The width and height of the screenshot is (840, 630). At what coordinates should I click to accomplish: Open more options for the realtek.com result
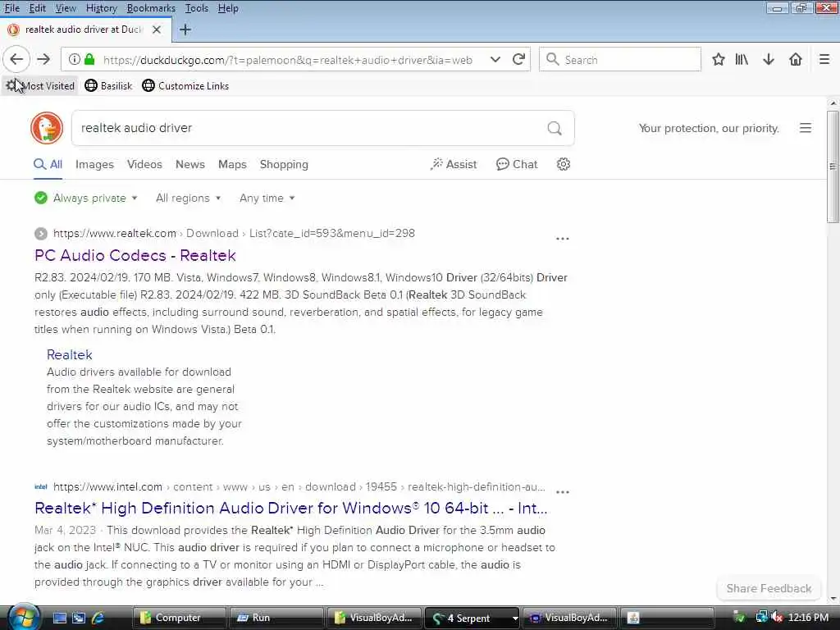tap(563, 239)
